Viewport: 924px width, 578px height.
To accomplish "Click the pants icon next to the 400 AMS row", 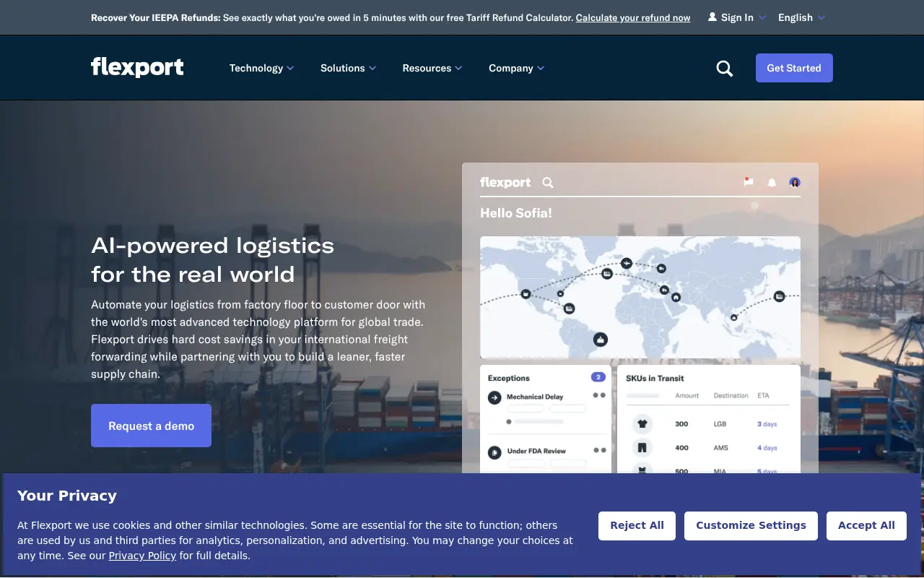I will point(642,448).
